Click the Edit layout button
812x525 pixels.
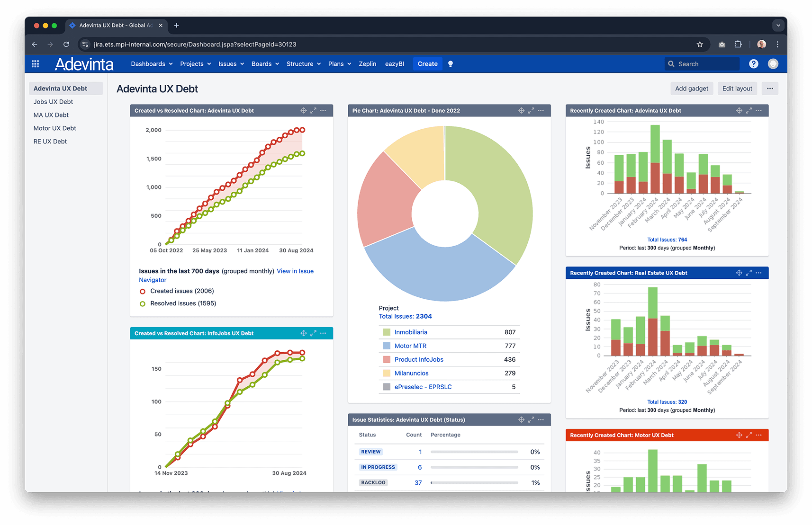[x=737, y=89]
